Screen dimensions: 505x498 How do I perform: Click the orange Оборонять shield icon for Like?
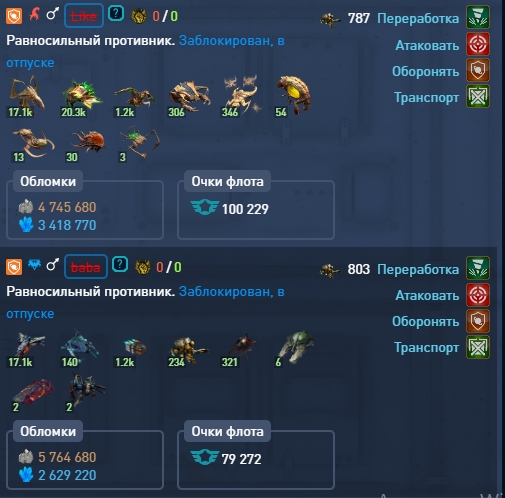point(478,70)
